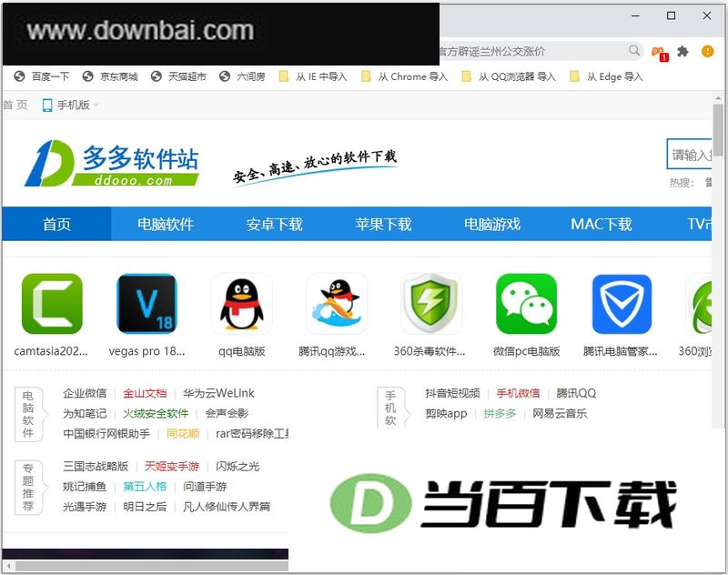Select the 电脑软件 navigation tab
This screenshot has width=728, height=575.
166,224
